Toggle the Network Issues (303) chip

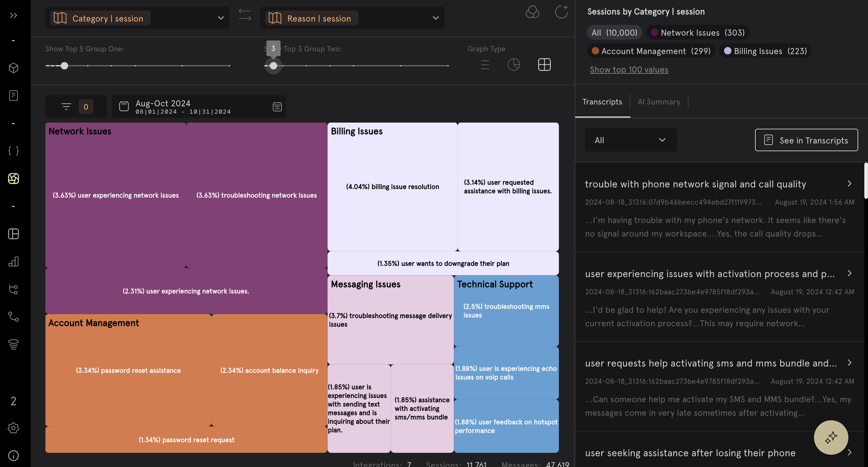(697, 32)
